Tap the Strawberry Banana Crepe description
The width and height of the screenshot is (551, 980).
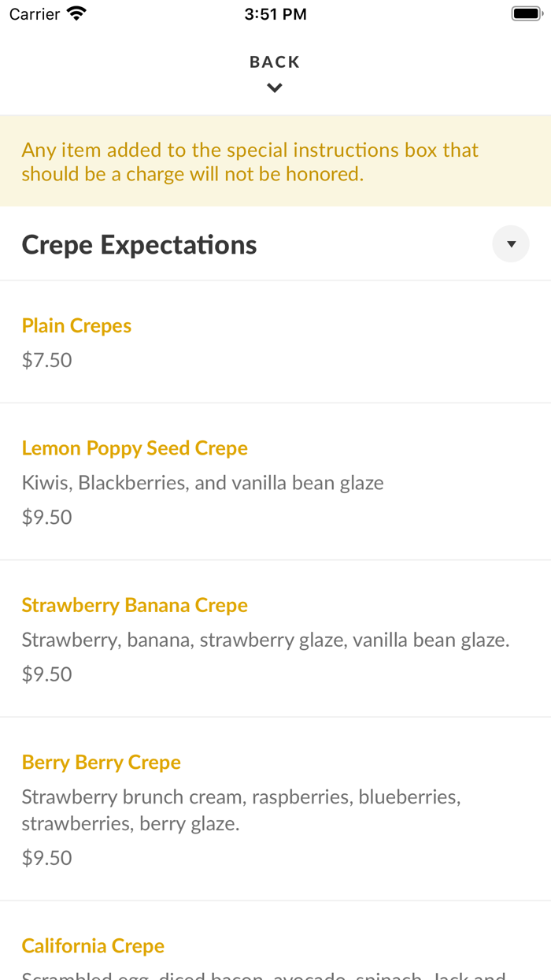pyautogui.click(x=265, y=640)
